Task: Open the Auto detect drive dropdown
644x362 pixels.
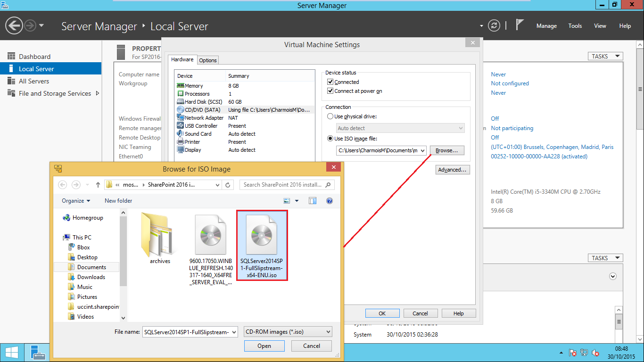Action: point(461,128)
